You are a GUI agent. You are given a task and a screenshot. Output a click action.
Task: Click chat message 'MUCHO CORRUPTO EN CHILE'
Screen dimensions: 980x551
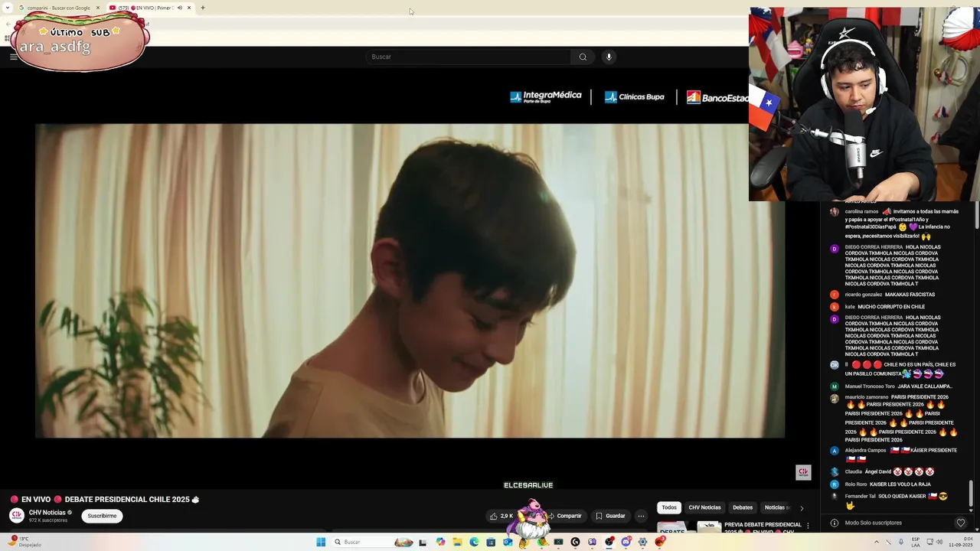coord(891,307)
